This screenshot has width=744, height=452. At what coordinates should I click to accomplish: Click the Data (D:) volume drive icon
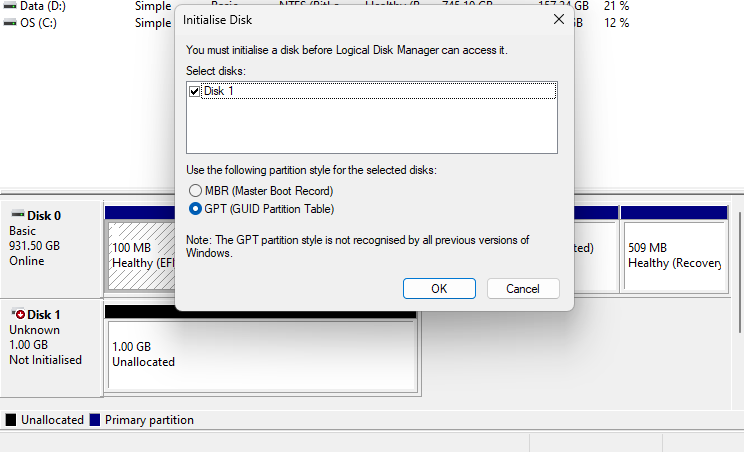(x=9, y=6)
